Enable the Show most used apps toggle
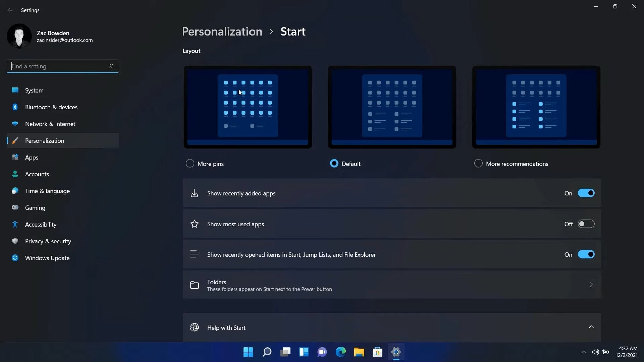 click(586, 224)
